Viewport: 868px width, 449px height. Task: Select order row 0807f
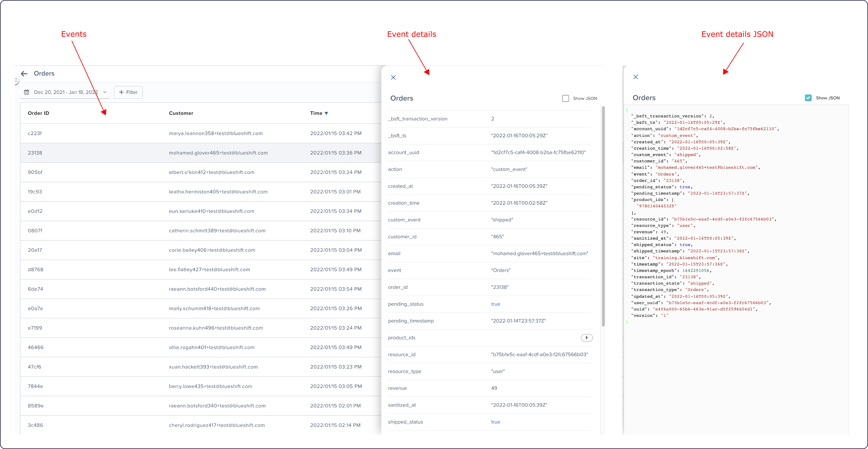200,231
